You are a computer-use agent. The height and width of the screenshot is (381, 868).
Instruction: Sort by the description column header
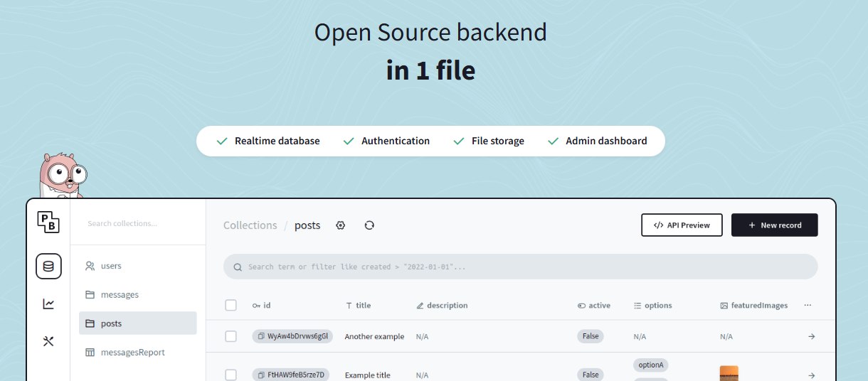442,305
